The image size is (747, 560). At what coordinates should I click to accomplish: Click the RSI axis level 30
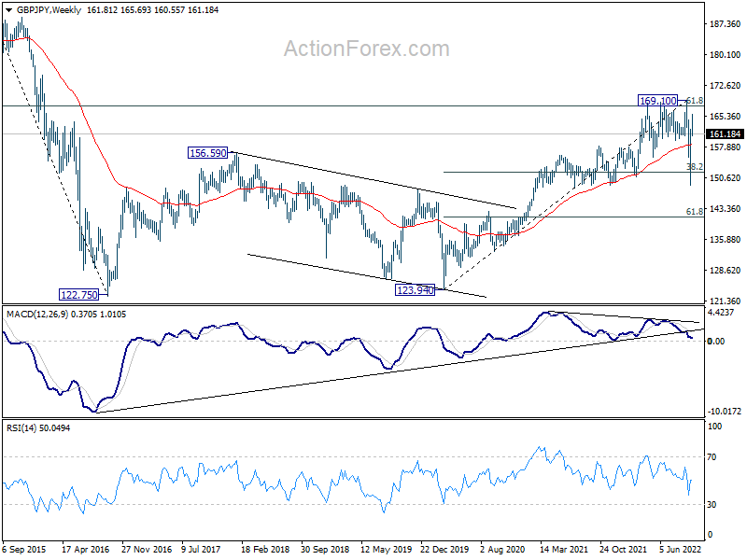point(712,504)
